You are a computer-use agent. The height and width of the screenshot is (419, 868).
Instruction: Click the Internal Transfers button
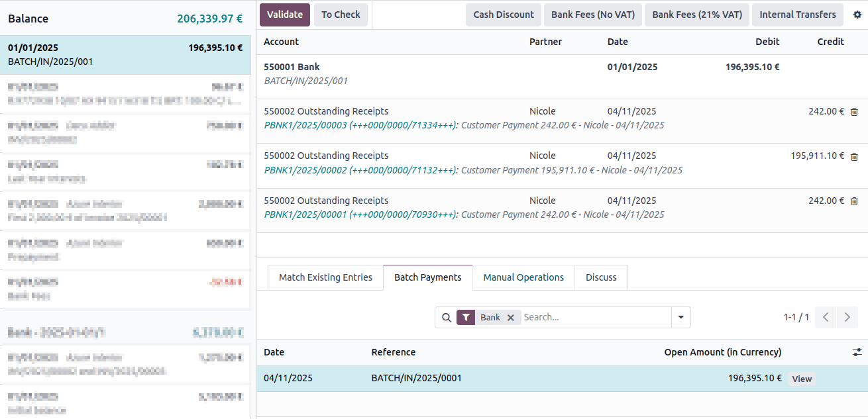pyautogui.click(x=798, y=15)
